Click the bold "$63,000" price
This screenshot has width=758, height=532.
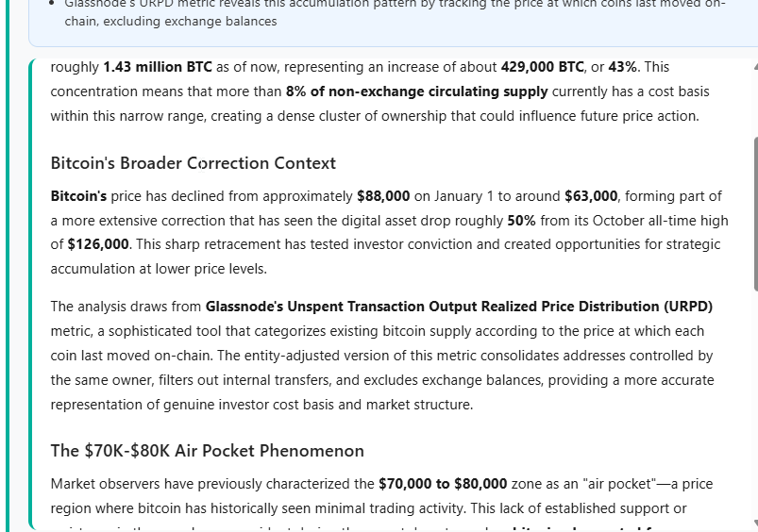coord(591,196)
